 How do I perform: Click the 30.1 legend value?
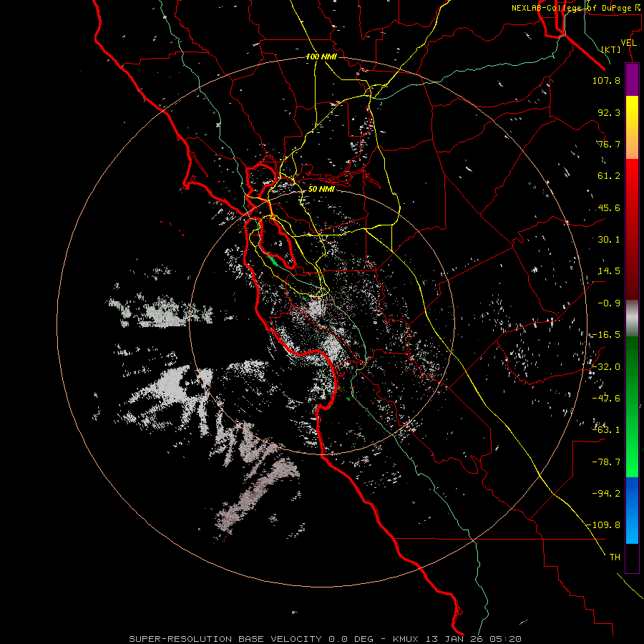(x=609, y=240)
